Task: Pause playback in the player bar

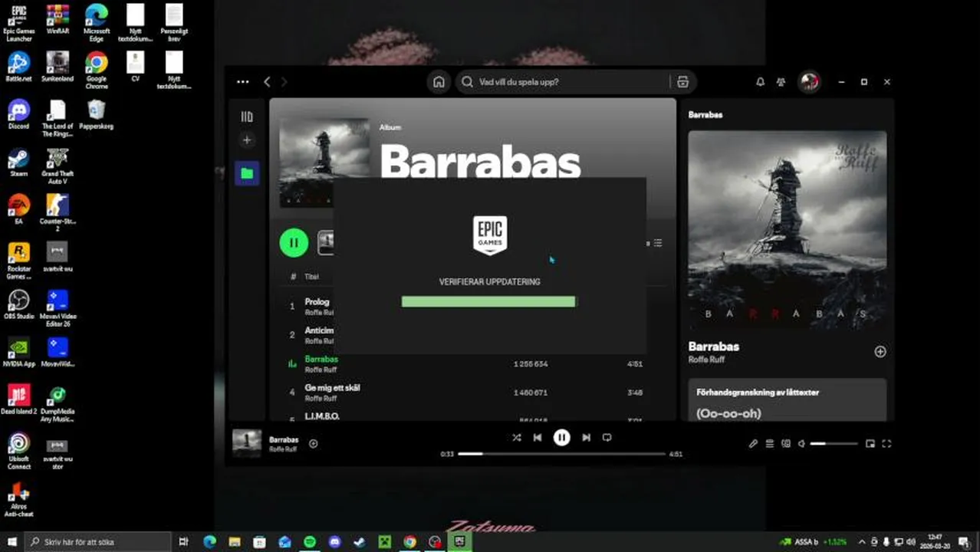Action: click(562, 437)
